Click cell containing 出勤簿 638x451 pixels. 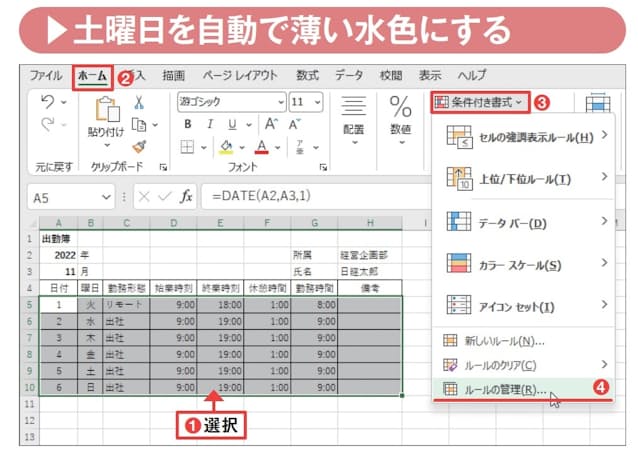click(58, 239)
